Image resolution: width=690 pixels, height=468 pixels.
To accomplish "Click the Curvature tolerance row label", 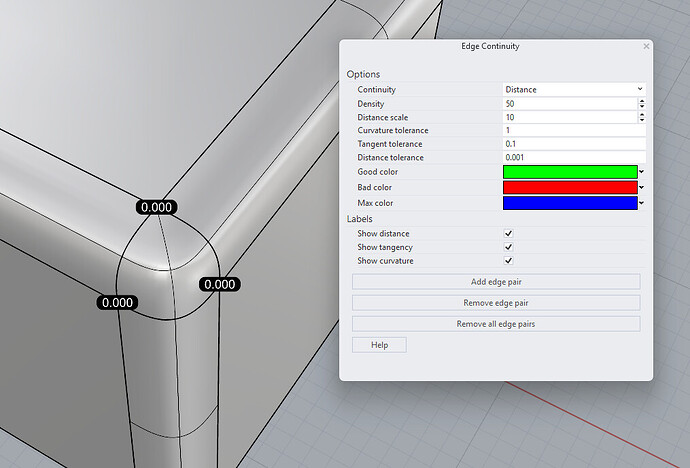I will [393, 131].
